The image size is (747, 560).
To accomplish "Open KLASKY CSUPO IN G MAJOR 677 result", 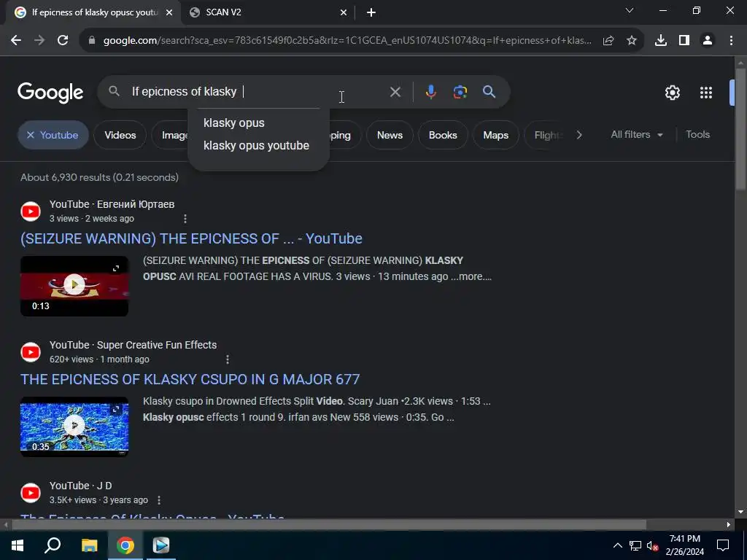I will click(190, 379).
